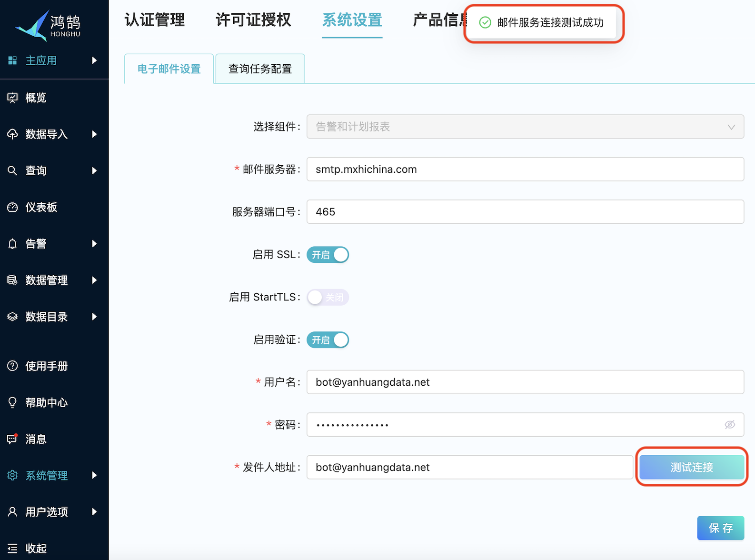The image size is (755, 560).
Task: Open the 产品信息 tab
Action: pyautogui.click(x=440, y=20)
